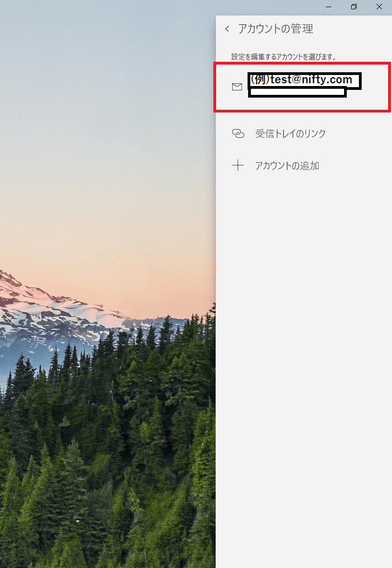Image resolution: width=392 pixels, height=568 pixels.
Task: Minimize the Mail window
Action: coord(329,7)
